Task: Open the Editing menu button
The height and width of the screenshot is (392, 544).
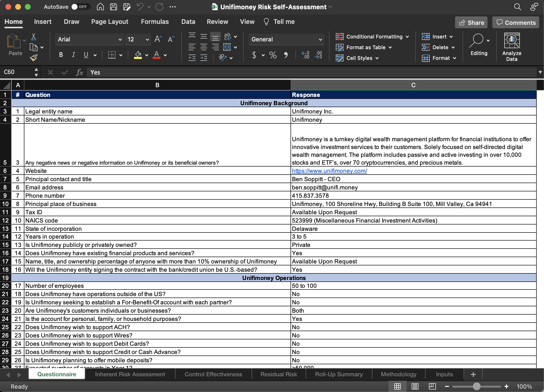Action: point(479,45)
